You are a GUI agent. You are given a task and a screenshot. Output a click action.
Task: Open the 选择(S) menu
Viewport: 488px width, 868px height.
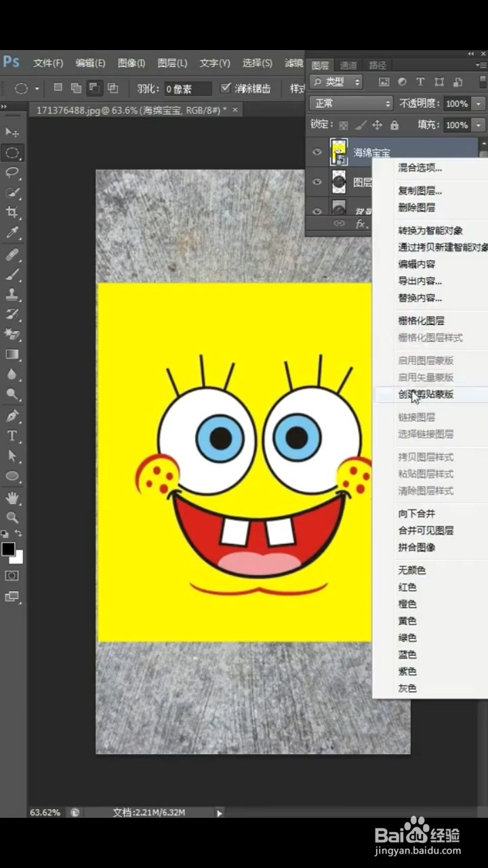point(258,63)
